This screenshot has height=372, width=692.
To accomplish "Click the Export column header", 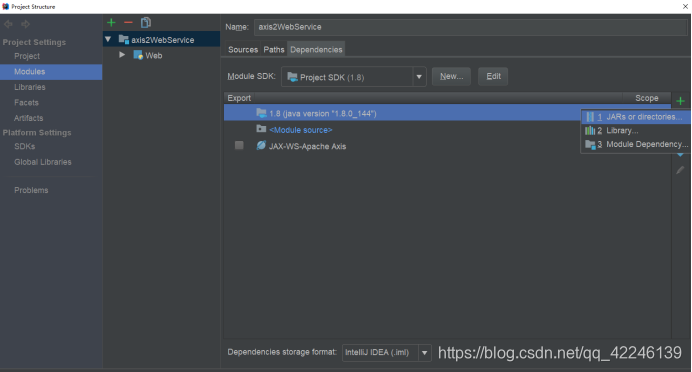I will [x=239, y=98].
